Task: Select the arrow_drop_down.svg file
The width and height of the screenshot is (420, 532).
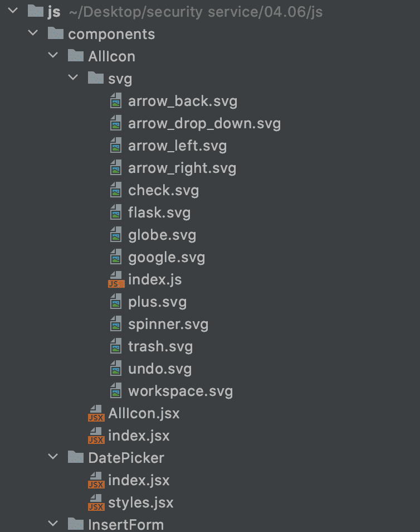Action: 204,123
